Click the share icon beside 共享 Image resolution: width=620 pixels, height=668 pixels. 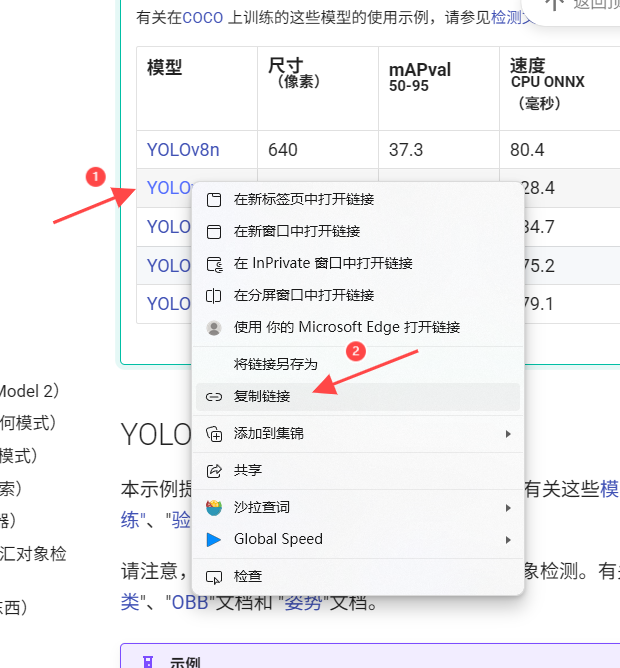[x=214, y=471]
